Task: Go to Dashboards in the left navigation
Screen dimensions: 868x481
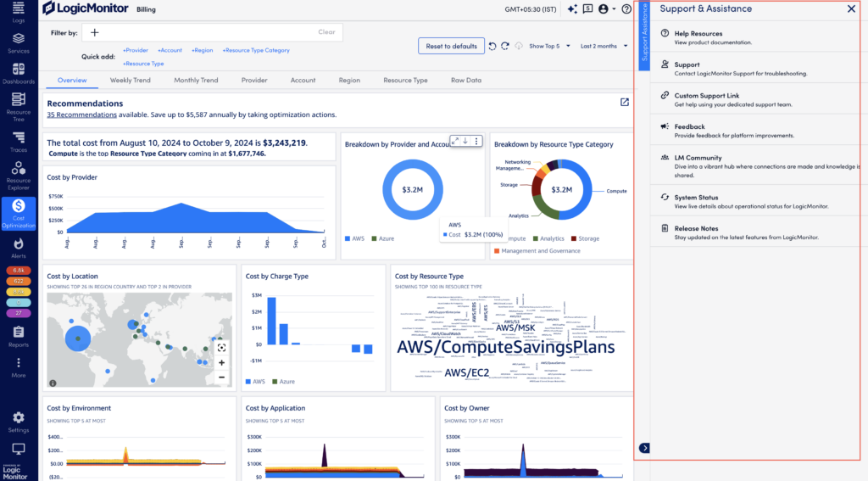Action: [x=18, y=73]
